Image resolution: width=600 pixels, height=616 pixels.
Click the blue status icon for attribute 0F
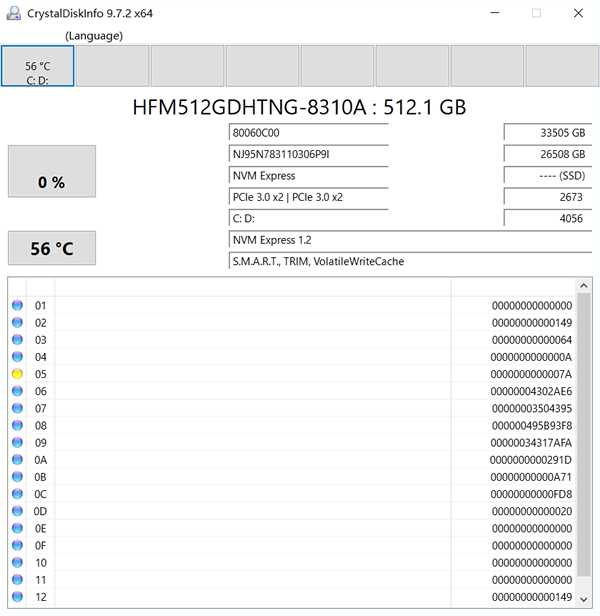pos(17,545)
